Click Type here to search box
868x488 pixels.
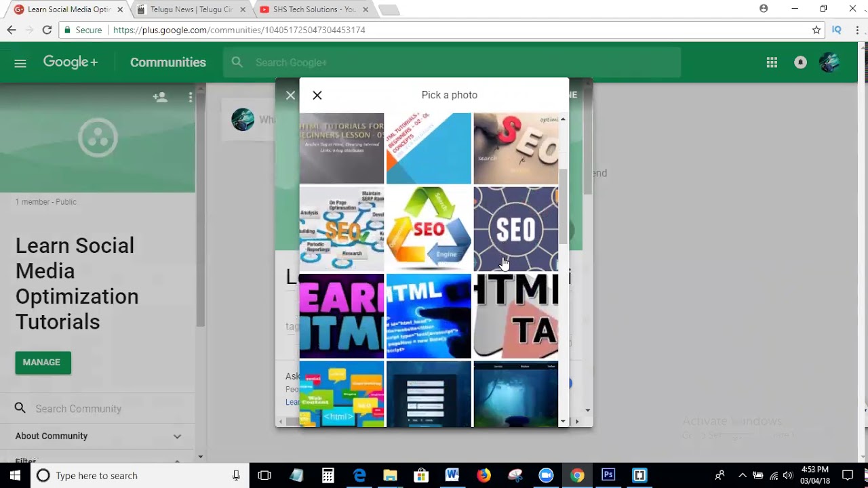click(x=140, y=475)
